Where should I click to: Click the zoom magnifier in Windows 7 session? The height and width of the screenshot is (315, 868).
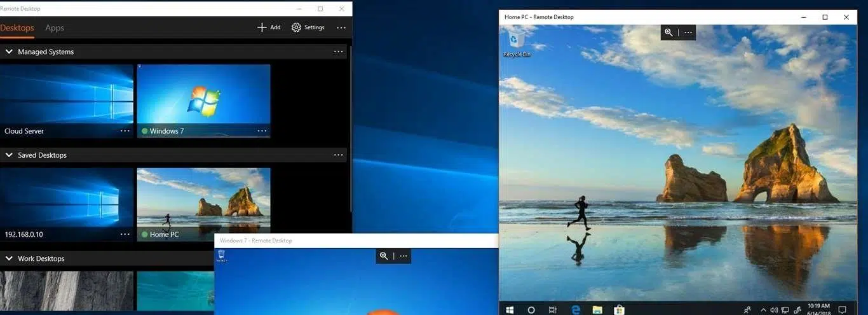pos(384,256)
